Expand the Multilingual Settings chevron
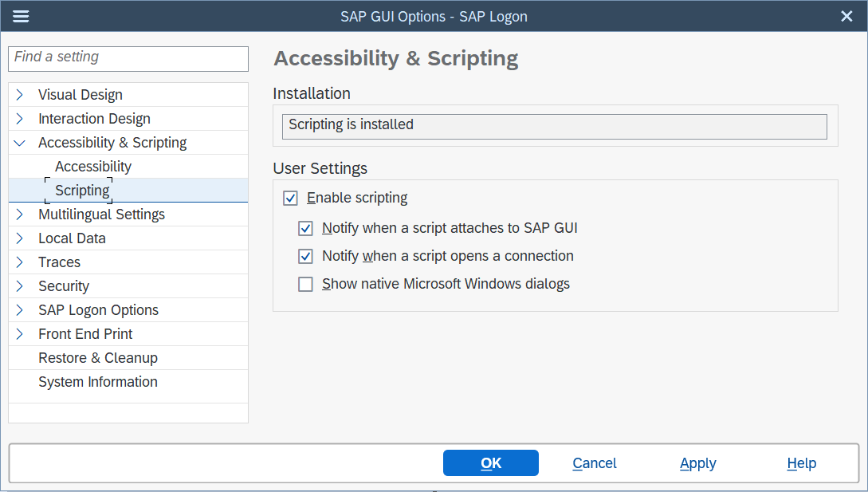The image size is (868, 492). [20, 215]
